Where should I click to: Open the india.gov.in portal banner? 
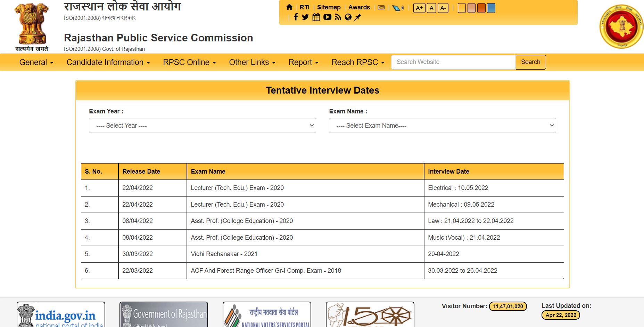[61, 314]
